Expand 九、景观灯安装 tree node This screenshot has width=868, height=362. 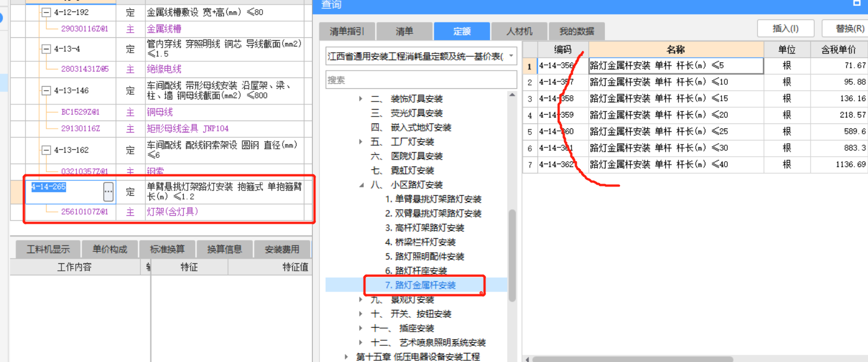point(361,299)
